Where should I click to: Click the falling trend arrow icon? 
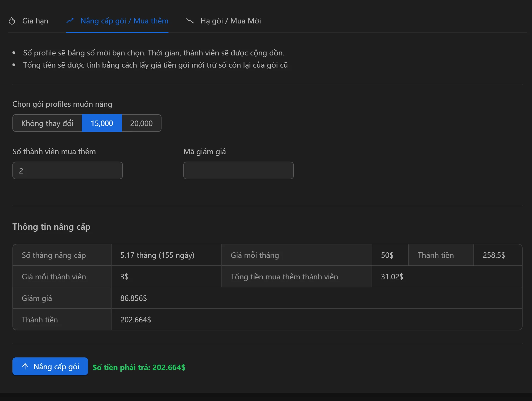(190, 21)
